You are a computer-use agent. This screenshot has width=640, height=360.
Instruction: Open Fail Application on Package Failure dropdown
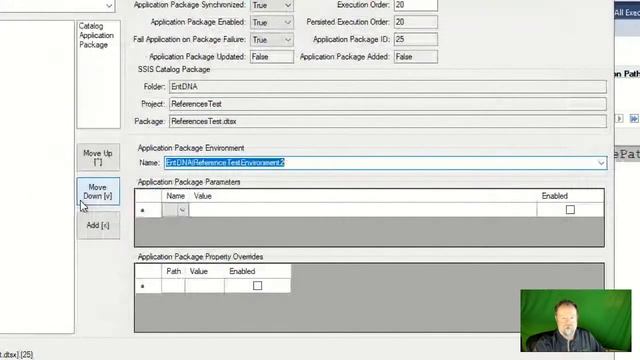(x=288, y=40)
